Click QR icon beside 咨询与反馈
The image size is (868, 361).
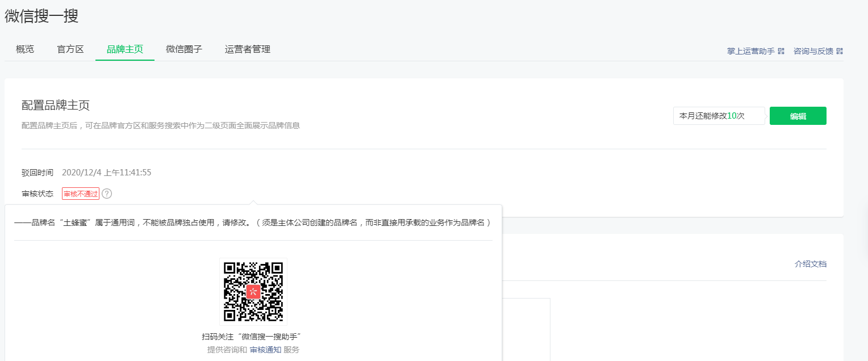pyautogui.click(x=840, y=51)
